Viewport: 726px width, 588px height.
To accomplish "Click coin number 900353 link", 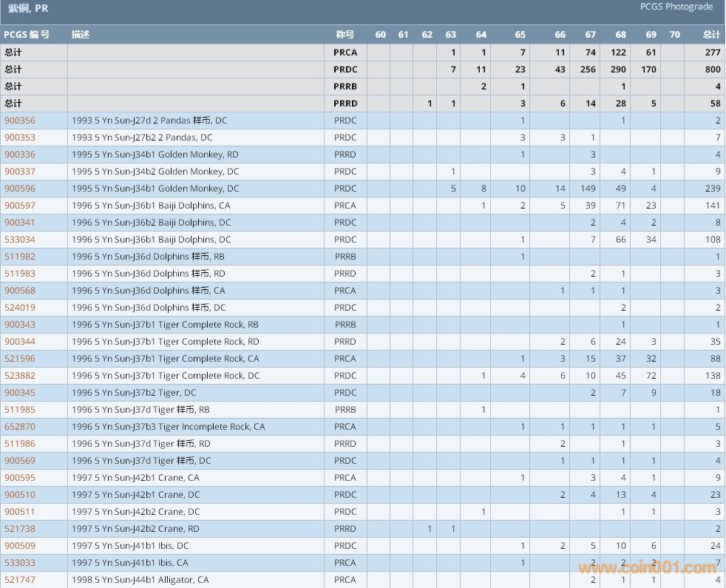I will 20,138.
